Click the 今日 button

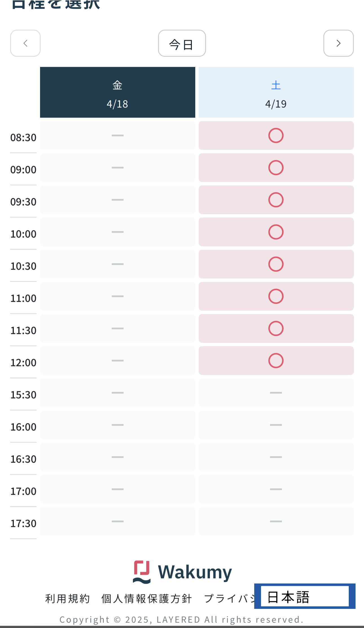pyautogui.click(x=182, y=43)
